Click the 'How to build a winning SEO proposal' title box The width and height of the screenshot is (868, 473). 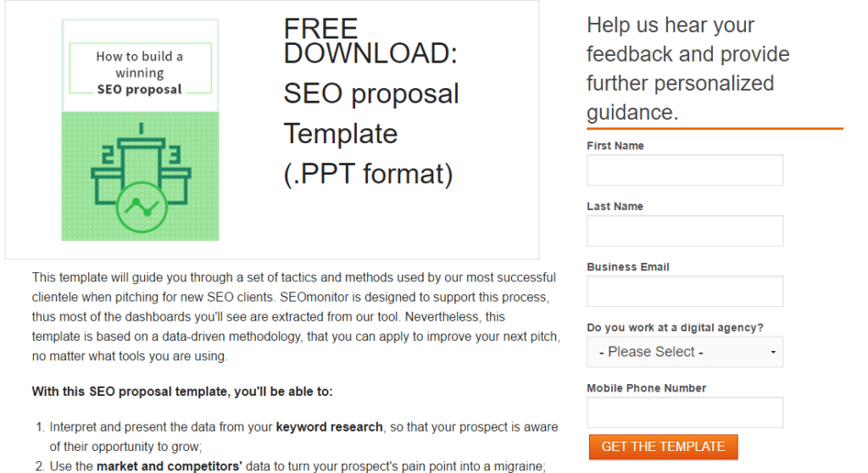140,68
